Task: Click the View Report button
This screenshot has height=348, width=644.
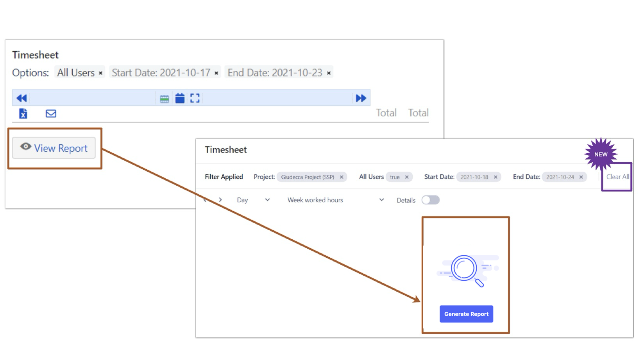Action: (54, 148)
